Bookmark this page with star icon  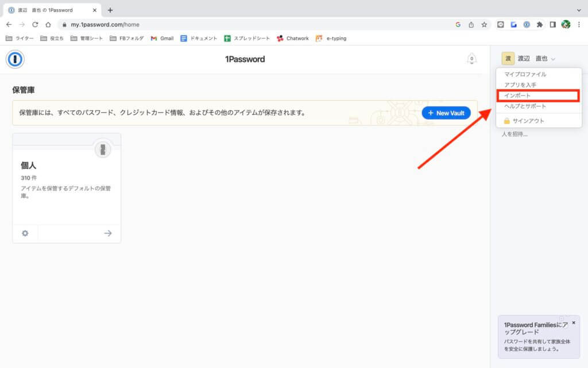484,24
